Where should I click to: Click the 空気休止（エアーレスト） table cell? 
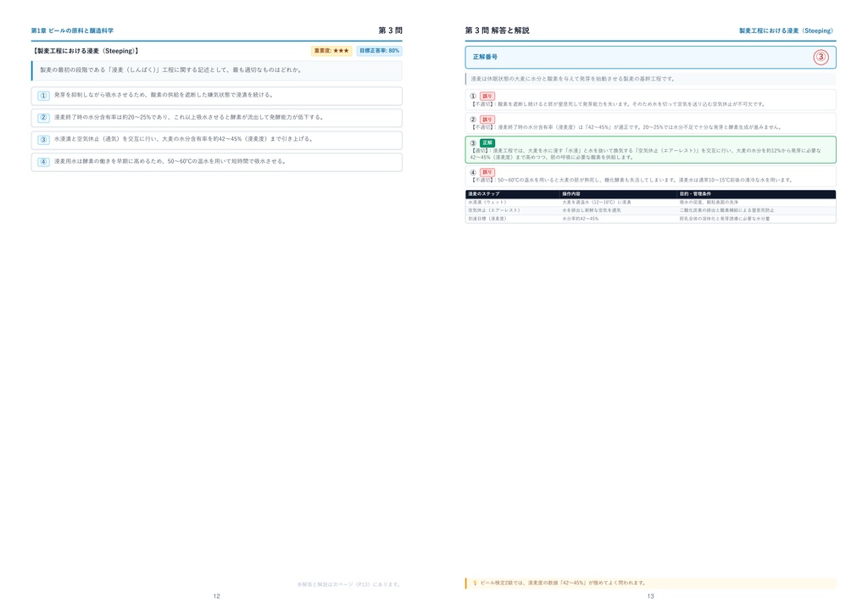coord(494,210)
